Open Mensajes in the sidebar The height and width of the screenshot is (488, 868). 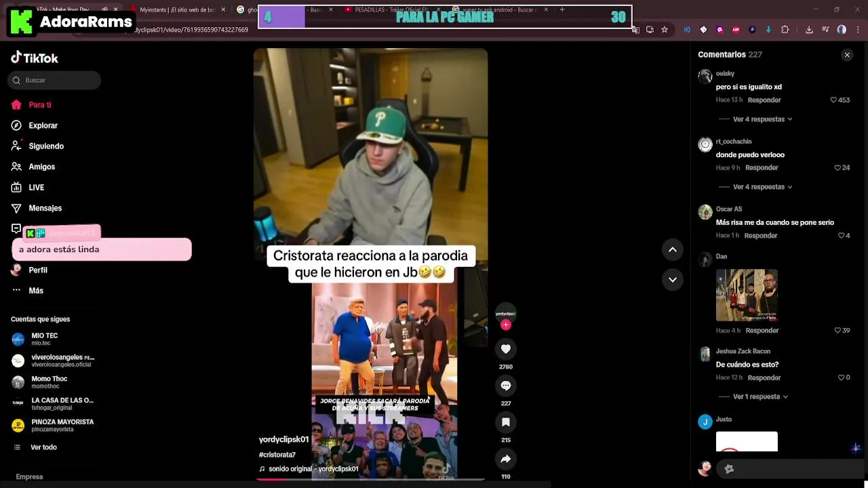(x=37, y=208)
